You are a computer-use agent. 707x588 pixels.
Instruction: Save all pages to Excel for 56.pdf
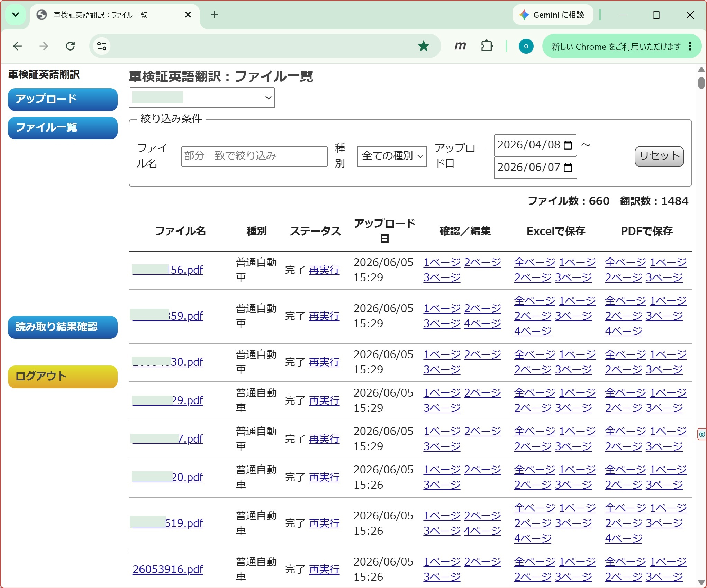[x=535, y=262]
